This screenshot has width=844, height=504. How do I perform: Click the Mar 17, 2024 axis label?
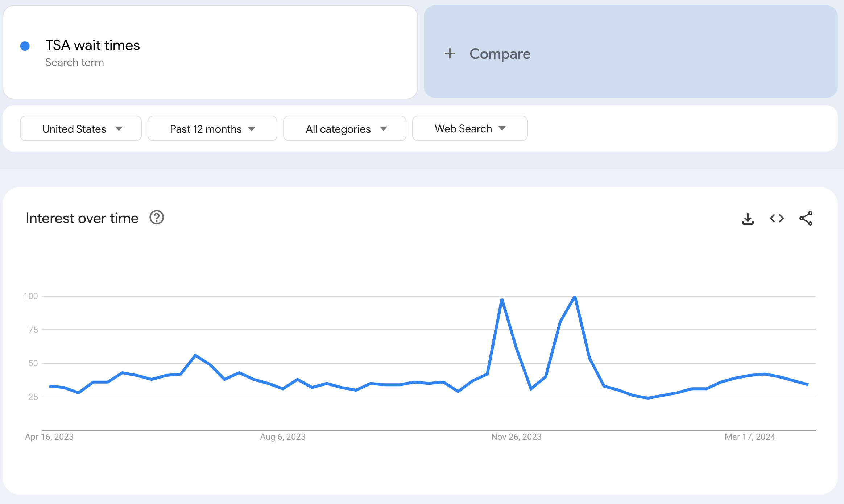point(750,437)
